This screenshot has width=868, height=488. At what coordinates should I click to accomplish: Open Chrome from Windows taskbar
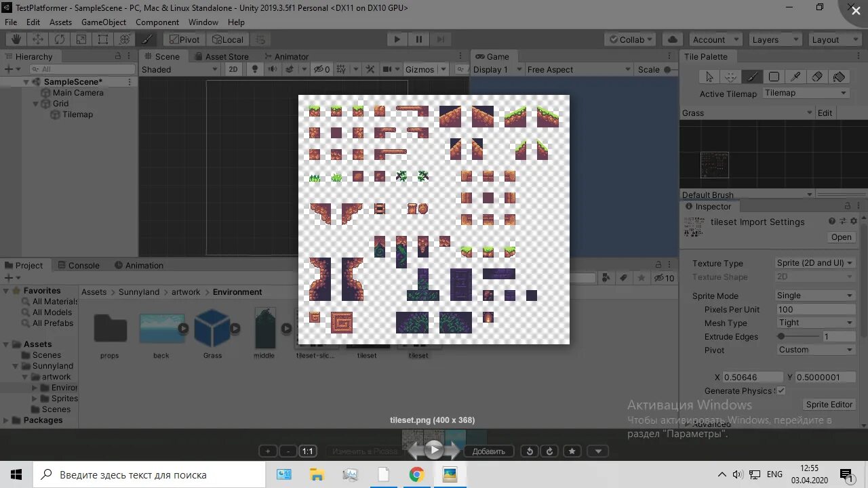[x=416, y=474]
